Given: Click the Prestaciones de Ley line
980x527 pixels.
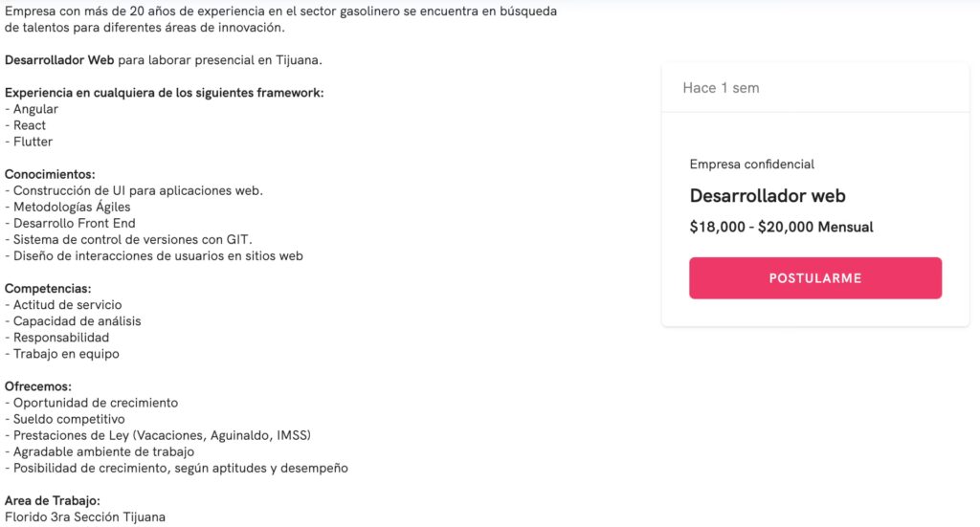Looking at the screenshot, I should pos(161,435).
